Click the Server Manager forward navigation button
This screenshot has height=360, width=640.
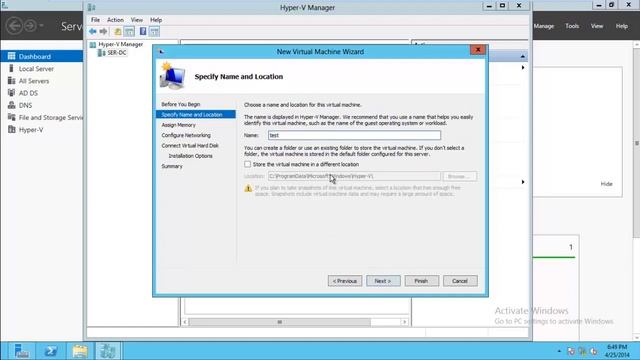coord(30,26)
